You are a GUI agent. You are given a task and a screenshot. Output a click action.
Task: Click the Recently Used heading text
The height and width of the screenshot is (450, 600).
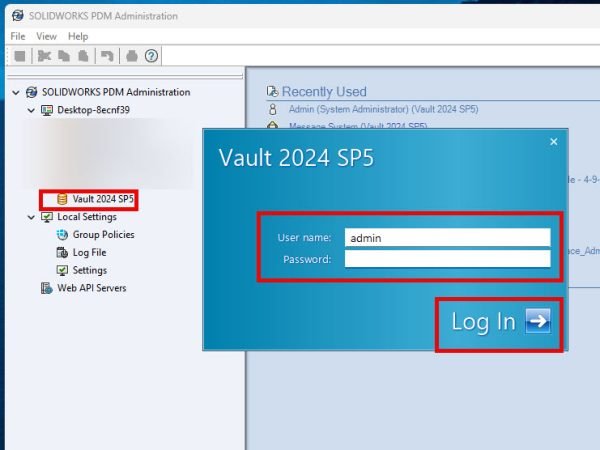coord(324,91)
